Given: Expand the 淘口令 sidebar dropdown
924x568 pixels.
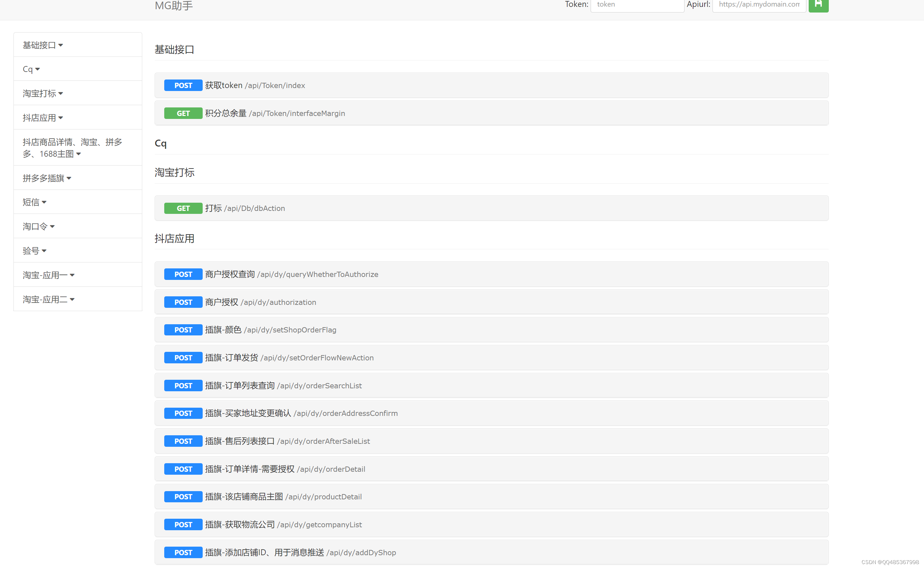Looking at the screenshot, I should pos(38,226).
